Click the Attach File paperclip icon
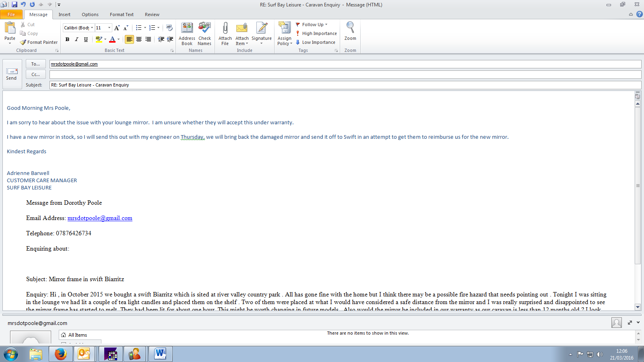 click(225, 29)
